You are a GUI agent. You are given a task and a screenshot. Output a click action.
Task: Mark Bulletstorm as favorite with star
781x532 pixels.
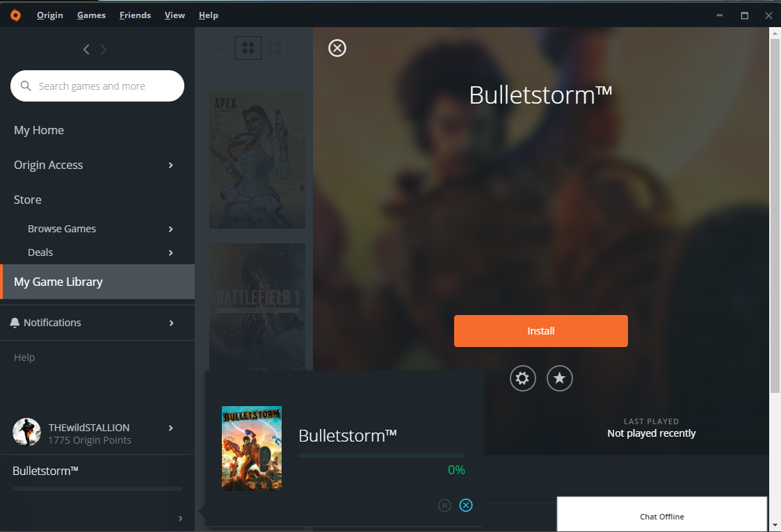coord(560,378)
